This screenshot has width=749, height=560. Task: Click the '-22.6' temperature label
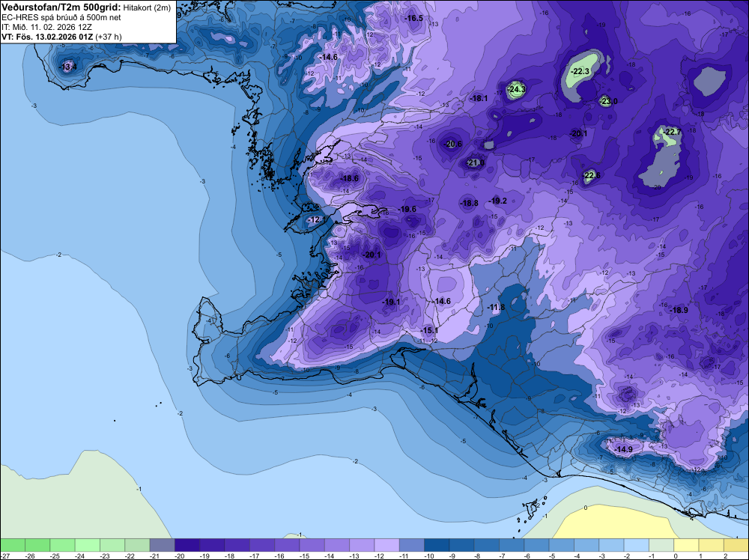coord(592,175)
